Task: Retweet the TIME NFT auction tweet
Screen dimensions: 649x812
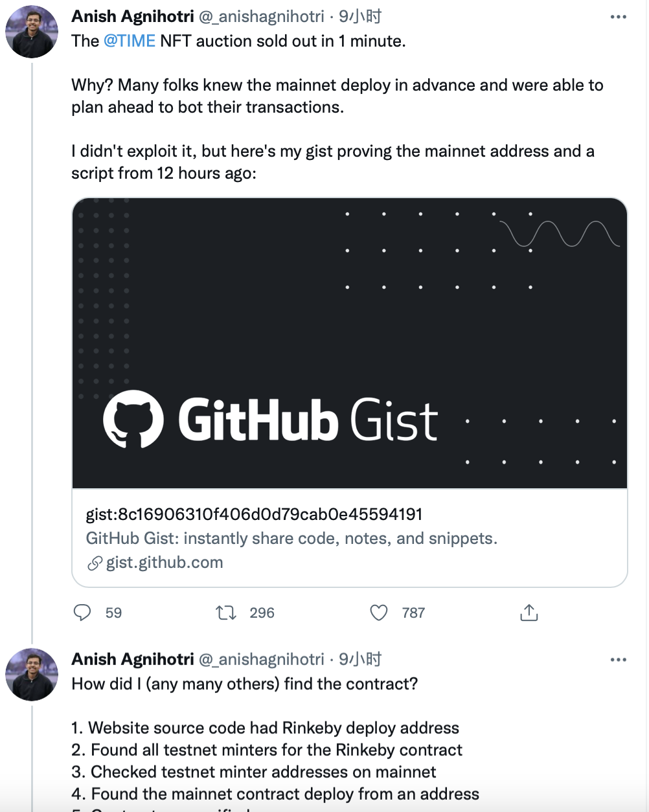Action: pos(226,613)
